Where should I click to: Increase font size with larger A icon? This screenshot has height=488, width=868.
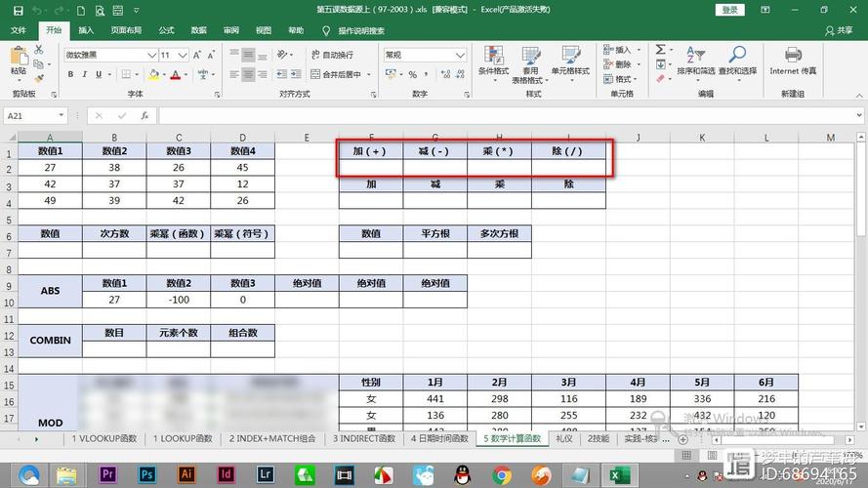coord(197,55)
